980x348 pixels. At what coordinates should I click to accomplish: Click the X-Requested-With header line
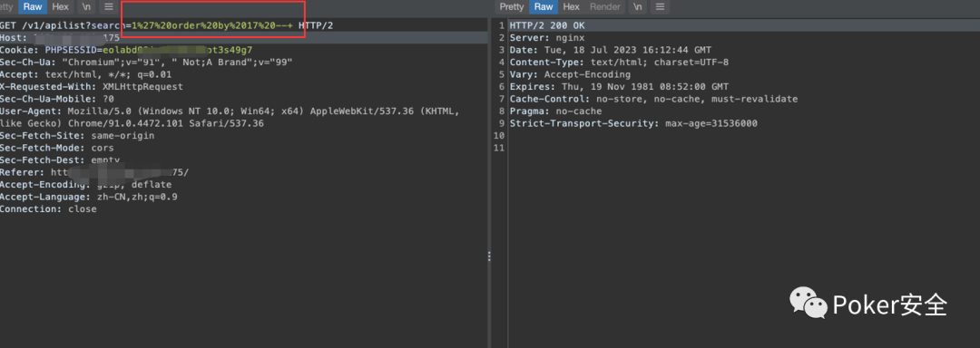coord(92,87)
